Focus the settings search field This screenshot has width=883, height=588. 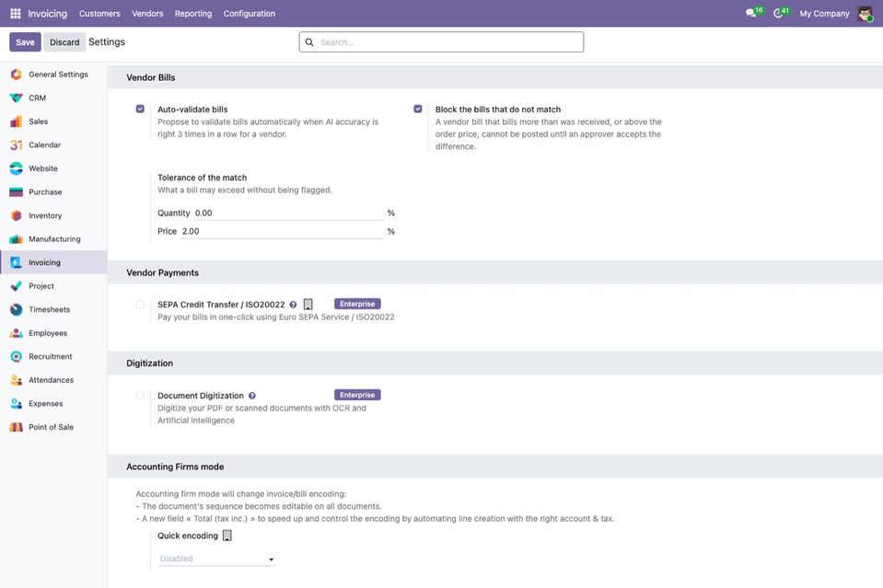coord(442,42)
